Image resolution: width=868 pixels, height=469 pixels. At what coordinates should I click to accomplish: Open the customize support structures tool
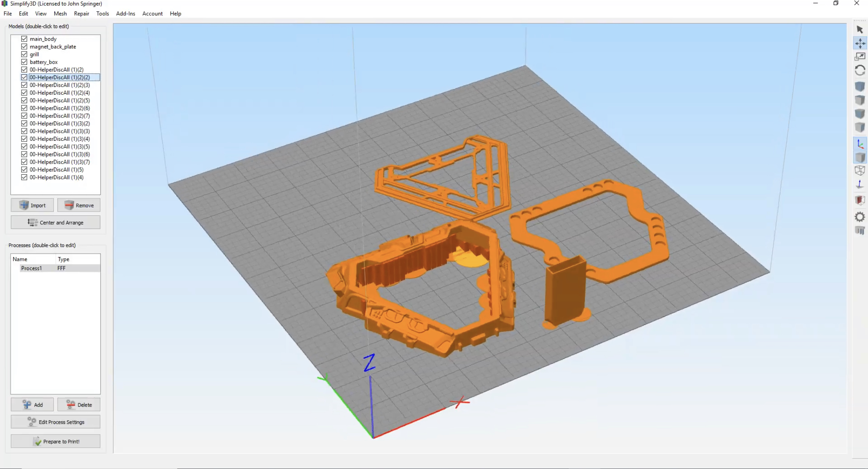coord(860,231)
